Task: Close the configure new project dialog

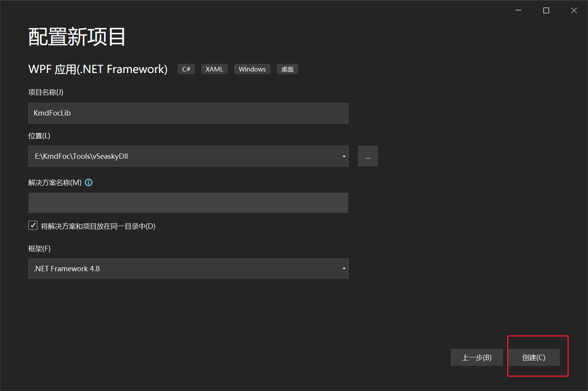Action: point(574,10)
